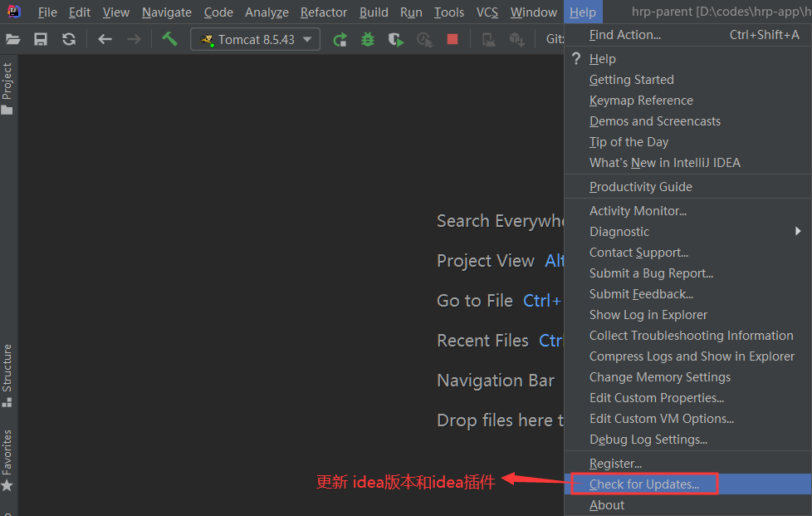Image resolution: width=812 pixels, height=516 pixels.
Task: Open the Edit menu
Action: coord(79,12)
